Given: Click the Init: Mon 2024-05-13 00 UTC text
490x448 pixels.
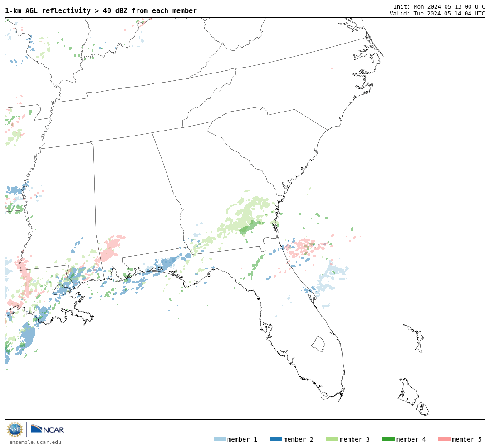Looking at the screenshot, I should [439, 7].
